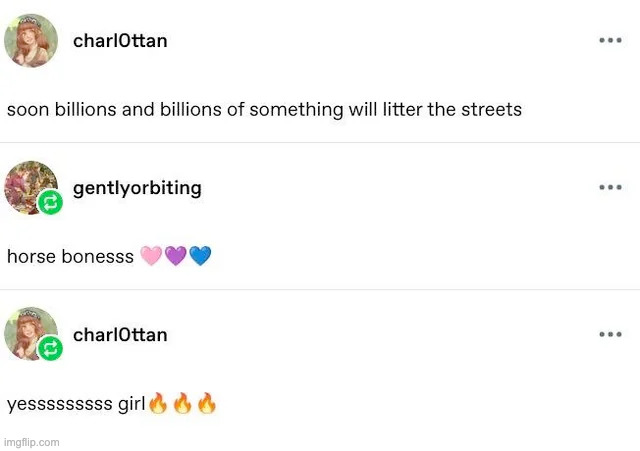The width and height of the screenshot is (640, 451).
Task: Click the blue heart emoji
Action: (x=200, y=257)
